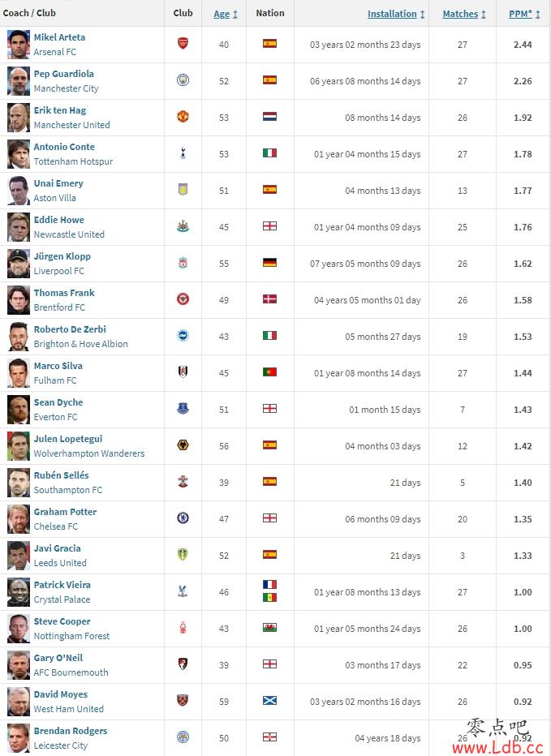Viewport: 551px width, 756px height.
Task: Click the Netherlands flag for Erik ten Hag
Action: 269,117
